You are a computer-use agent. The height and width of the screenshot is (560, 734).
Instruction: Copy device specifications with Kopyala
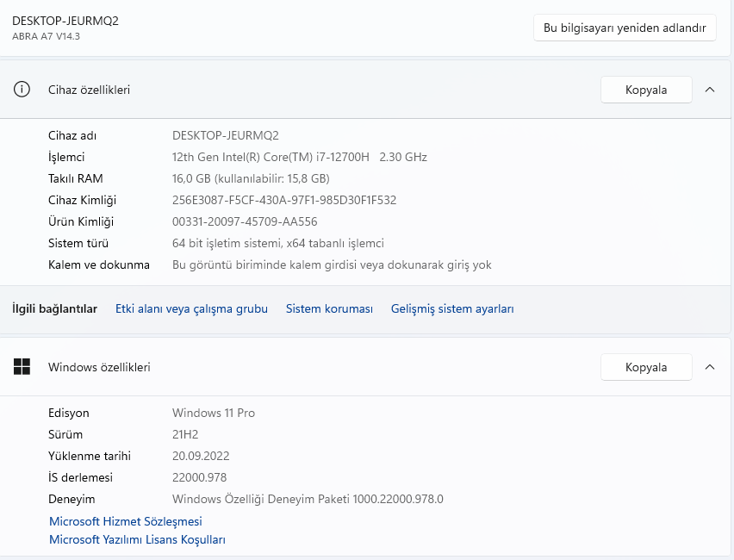[646, 90]
